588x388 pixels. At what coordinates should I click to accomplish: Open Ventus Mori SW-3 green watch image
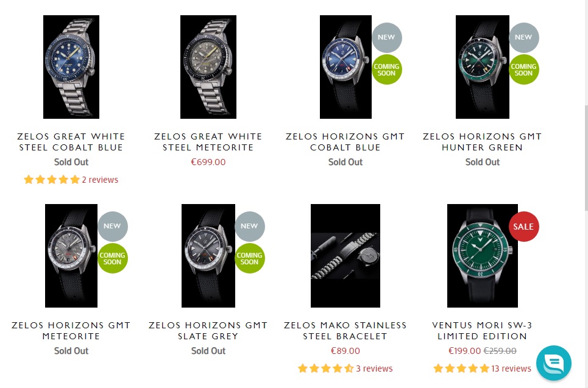coord(482,256)
